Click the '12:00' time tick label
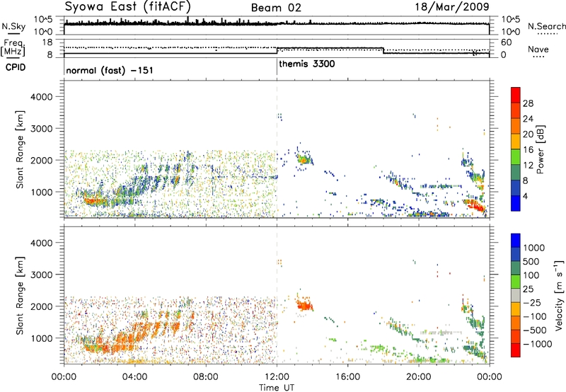Screen dimensions: 566x392 (277, 377)
